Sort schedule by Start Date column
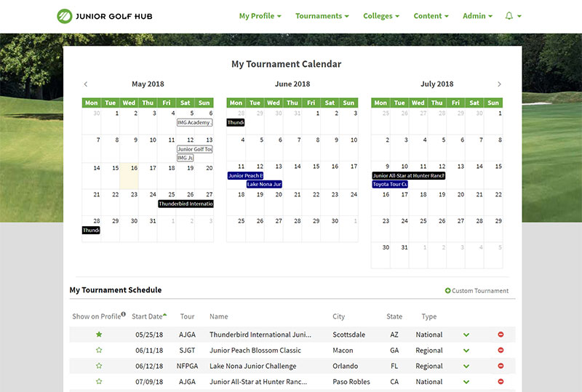The width and height of the screenshot is (582, 392). (x=148, y=316)
